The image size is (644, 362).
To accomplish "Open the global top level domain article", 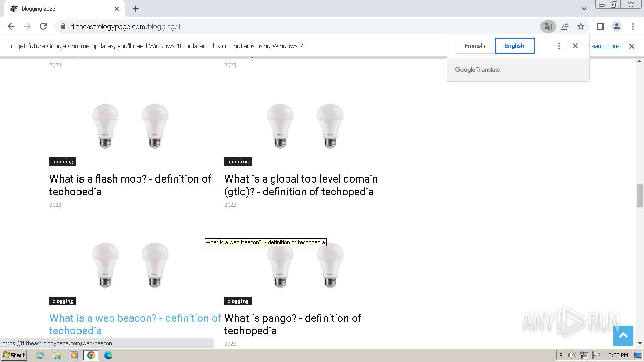I will point(301,185).
